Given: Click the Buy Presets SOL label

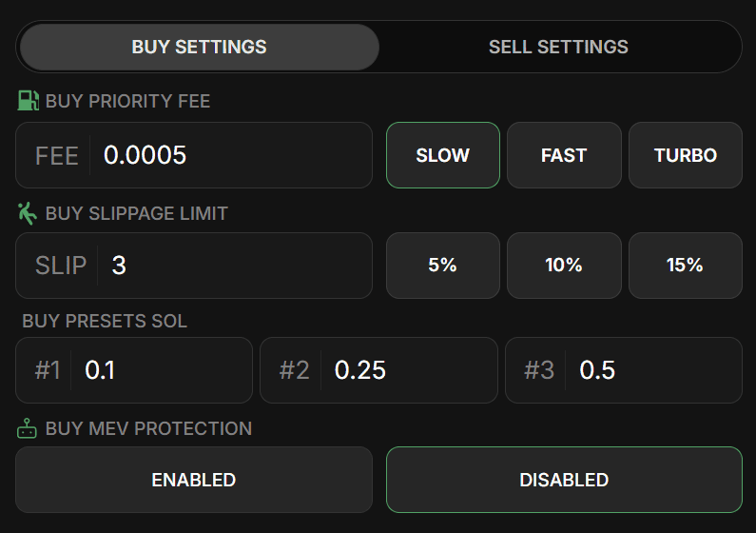Looking at the screenshot, I should click(x=105, y=322).
